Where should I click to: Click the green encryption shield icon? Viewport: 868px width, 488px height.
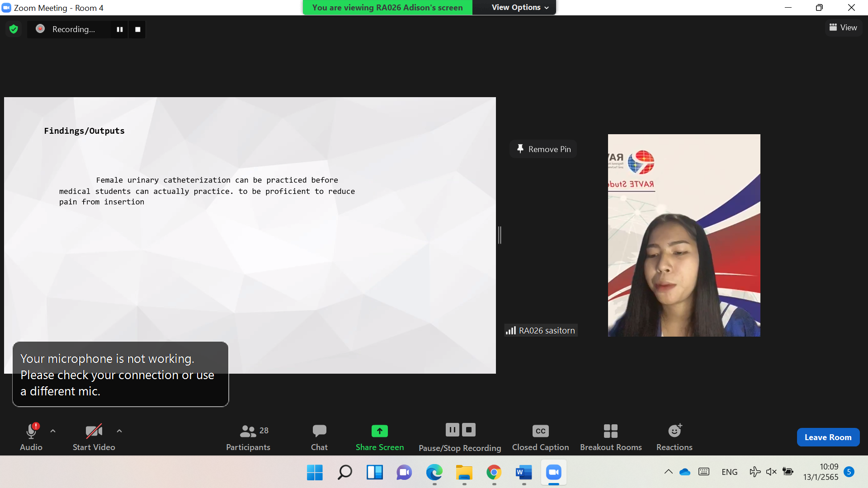point(14,29)
